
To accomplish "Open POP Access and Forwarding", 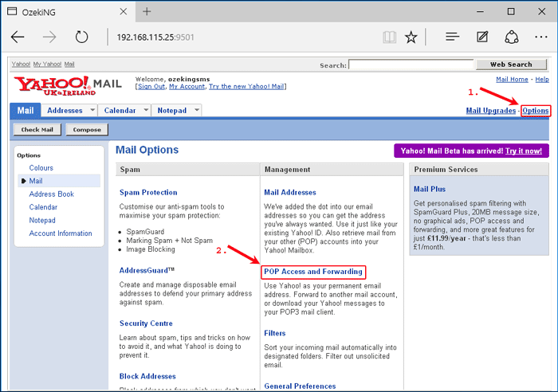I will pyautogui.click(x=313, y=272).
